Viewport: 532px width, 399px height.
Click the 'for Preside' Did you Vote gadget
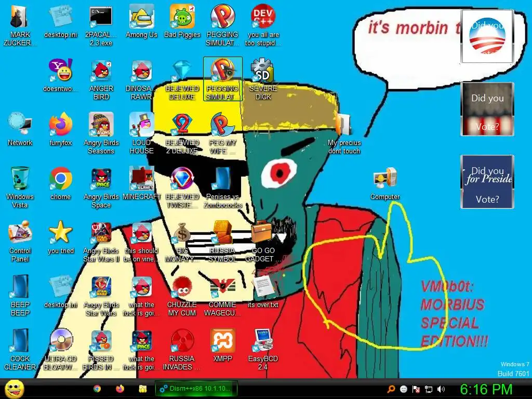pyautogui.click(x=487, y=182)
